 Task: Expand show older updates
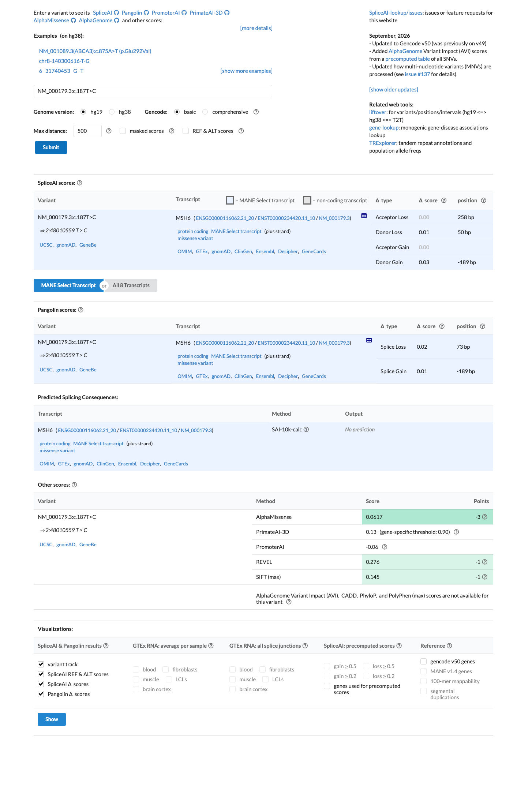point(393,90)
